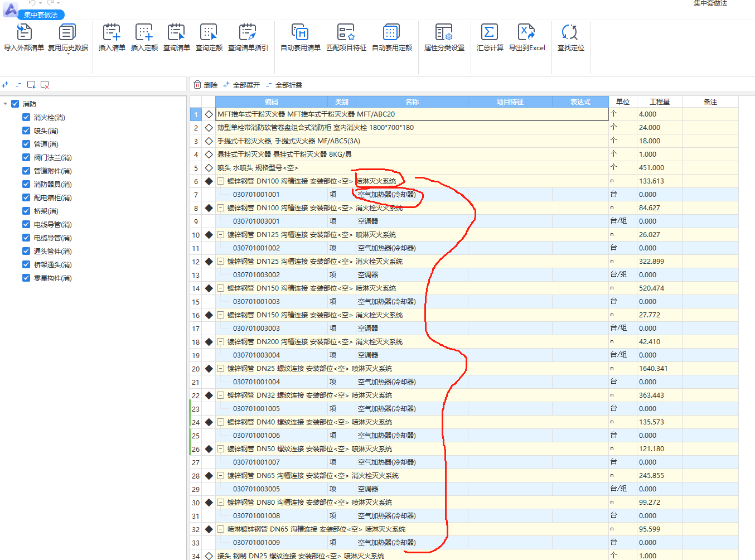Click filled diamond marker of row 16
755x560 pixels.
tap(209, 315)
